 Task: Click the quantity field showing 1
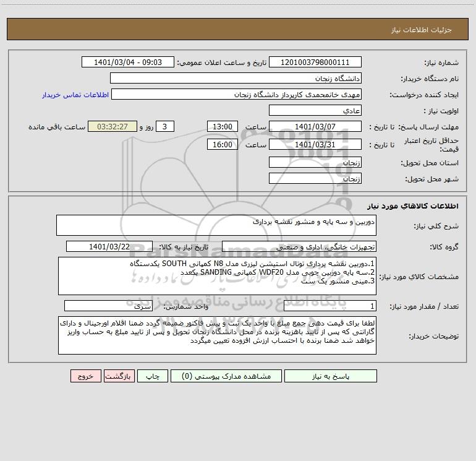click(330, 306)
